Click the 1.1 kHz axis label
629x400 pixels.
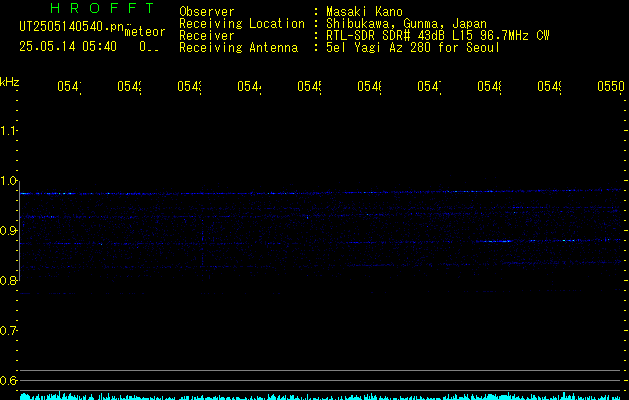point(8,130)
